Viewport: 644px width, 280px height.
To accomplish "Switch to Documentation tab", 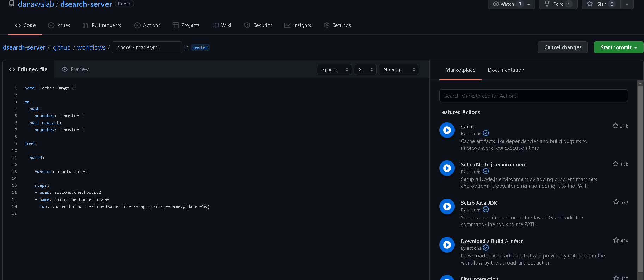I will pos(506,70).
